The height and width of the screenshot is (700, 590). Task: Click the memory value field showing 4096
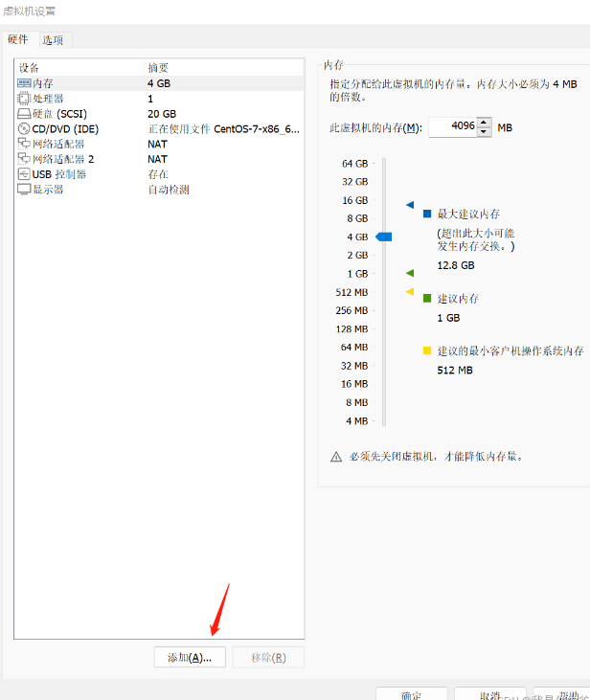452,126
